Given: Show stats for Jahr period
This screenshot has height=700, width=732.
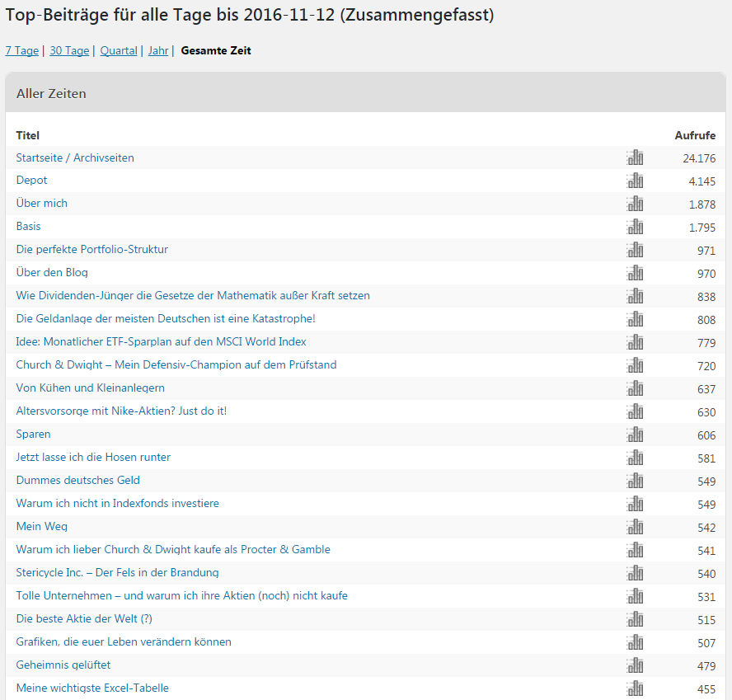Looking at the screenshot, I should tap(158, 51).
